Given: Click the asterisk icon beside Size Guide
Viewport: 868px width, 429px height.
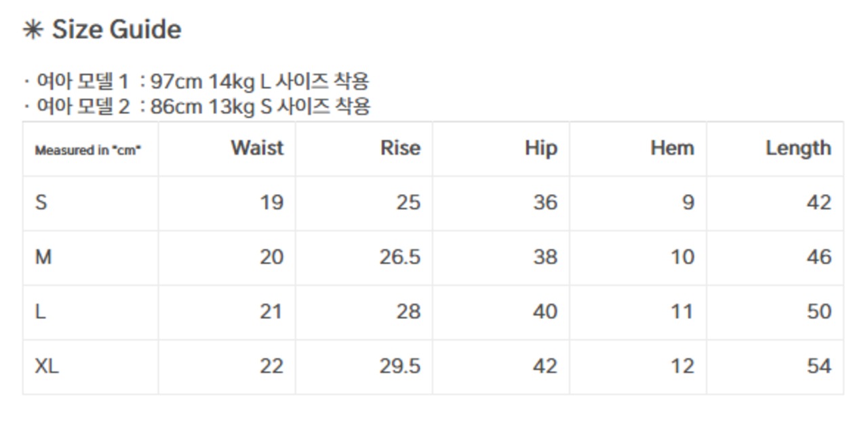Looking at the screenshot, I should pyautogui.click(x=33, y=31).
